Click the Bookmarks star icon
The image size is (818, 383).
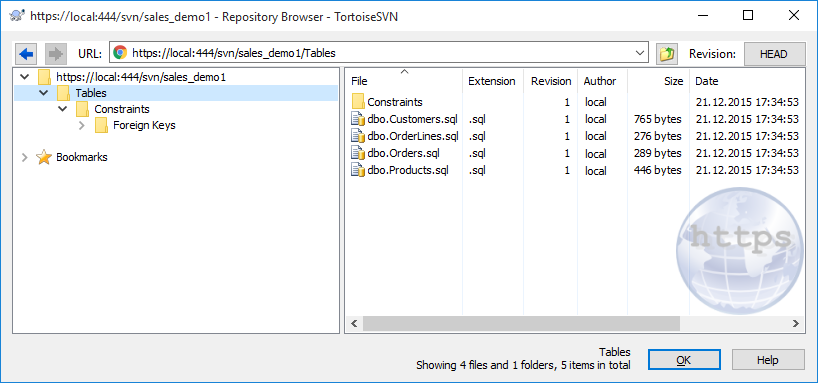pyautogui.click(x=44, y=157)
